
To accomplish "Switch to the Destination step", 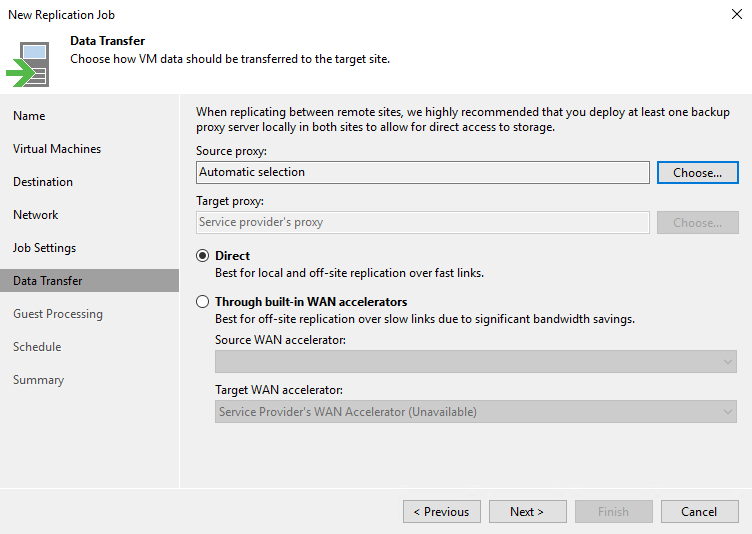I will tap(43, 182).
